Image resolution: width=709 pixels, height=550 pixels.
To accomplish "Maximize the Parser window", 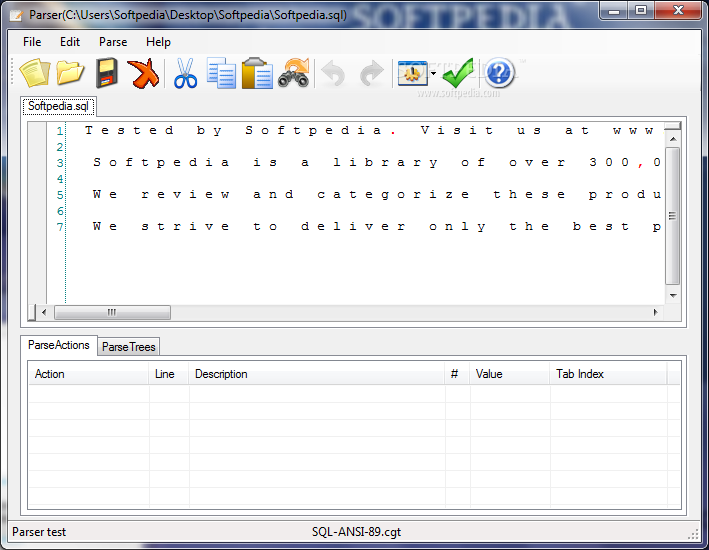I will click(x=641, y=11).
